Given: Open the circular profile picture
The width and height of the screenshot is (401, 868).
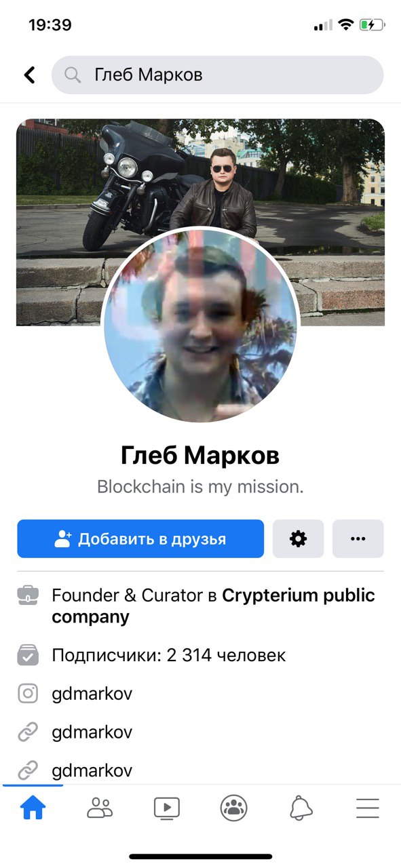Looking at the screenshot, I should (200, 325).
